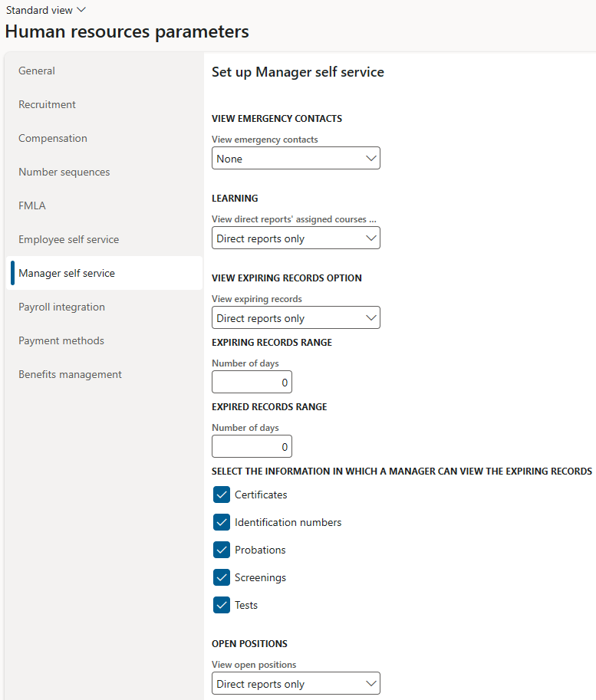
Task: Switch to the FMLA section
Action: (31, 205)
